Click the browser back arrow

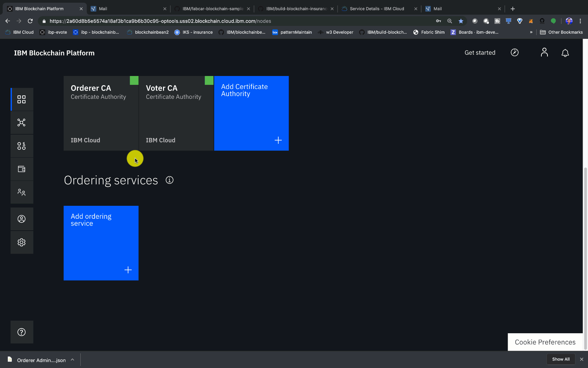7,21
